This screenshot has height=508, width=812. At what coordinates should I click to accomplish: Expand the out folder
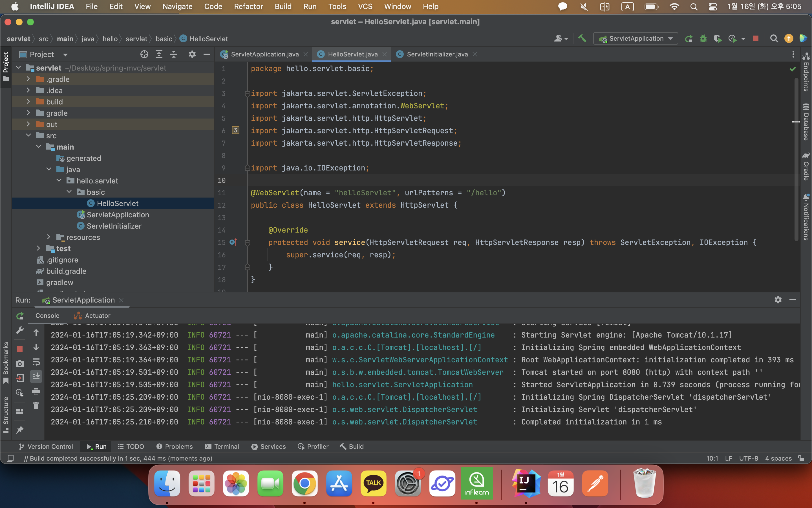coord(28,124)
